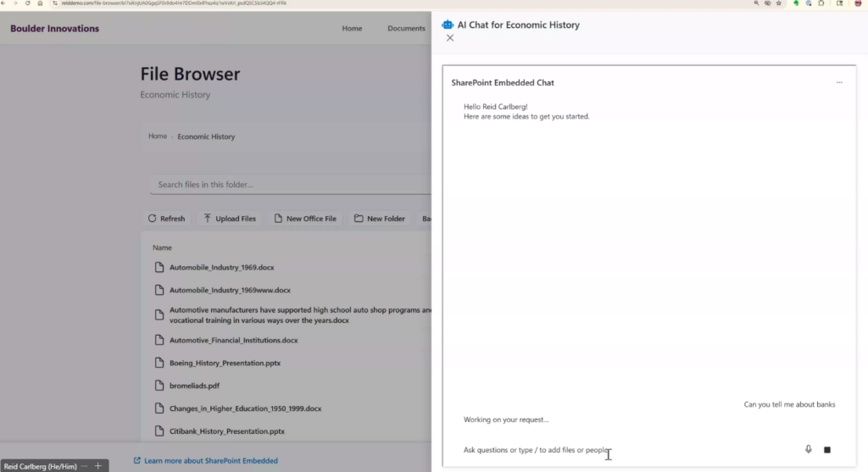
Task: Click the 'Can you tell me about banks' message
Action: pos(789,404)
